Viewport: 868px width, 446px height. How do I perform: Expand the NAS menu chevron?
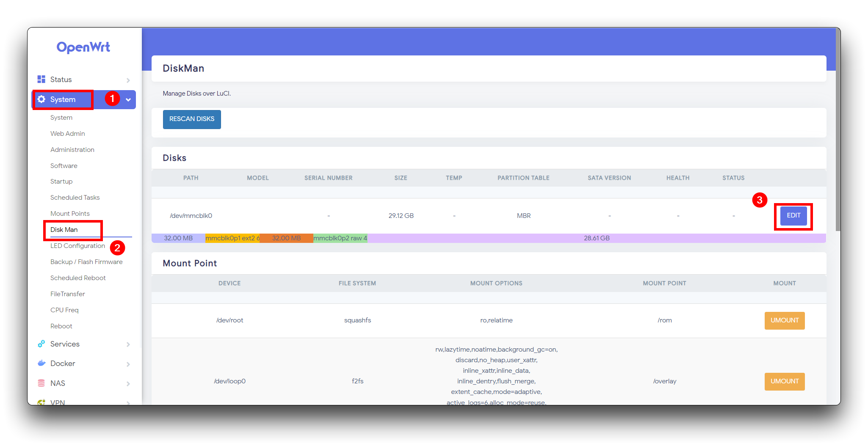coord(128,384)
